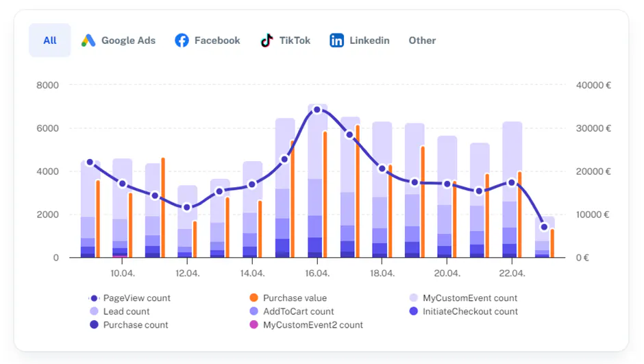Click the MyCustomEvent2 count pink legend dot
644x364 pixels.
pos(253,324)
